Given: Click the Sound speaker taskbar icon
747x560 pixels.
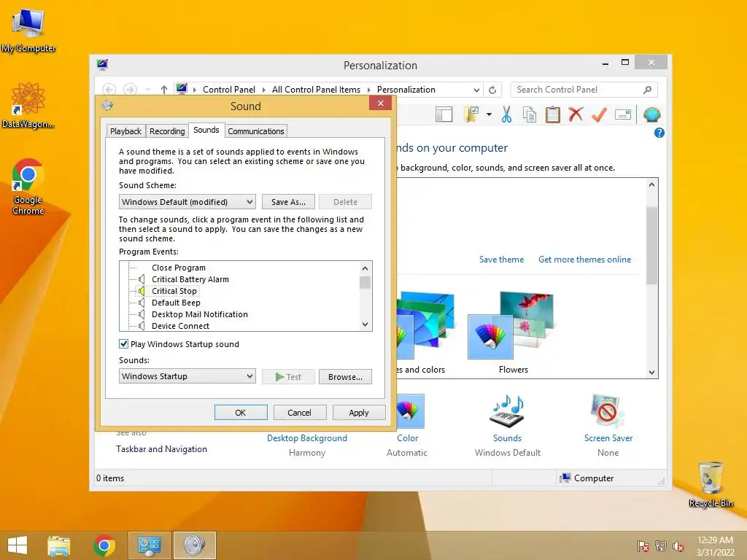Looking at the screenshot, I should click(x=194, y=545).
